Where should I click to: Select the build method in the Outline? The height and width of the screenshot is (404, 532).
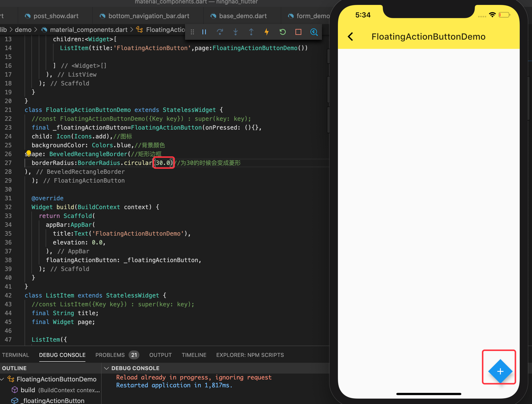tap(28, 390)
